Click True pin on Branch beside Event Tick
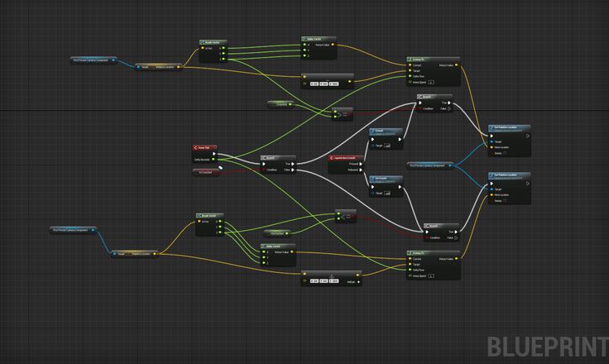The width and height of the screenshot is (609, 364). (292, 164)
